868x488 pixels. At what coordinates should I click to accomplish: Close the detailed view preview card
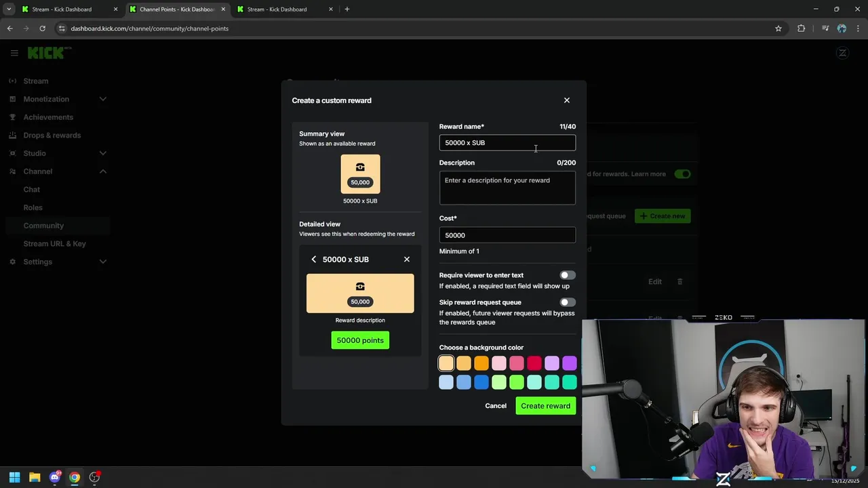tap(407, 260)
